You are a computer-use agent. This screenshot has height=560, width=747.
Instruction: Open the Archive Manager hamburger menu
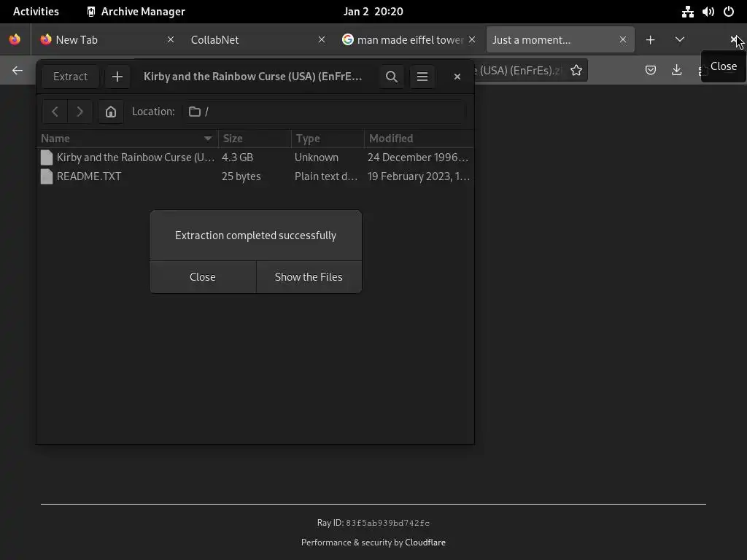422,77
